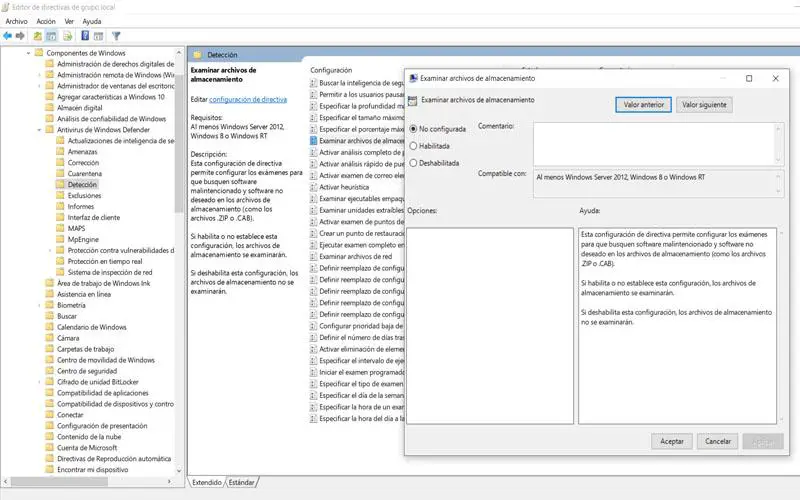800x500 pixels.
Task: Click the Cancelar button
Action: pos(717,441)
